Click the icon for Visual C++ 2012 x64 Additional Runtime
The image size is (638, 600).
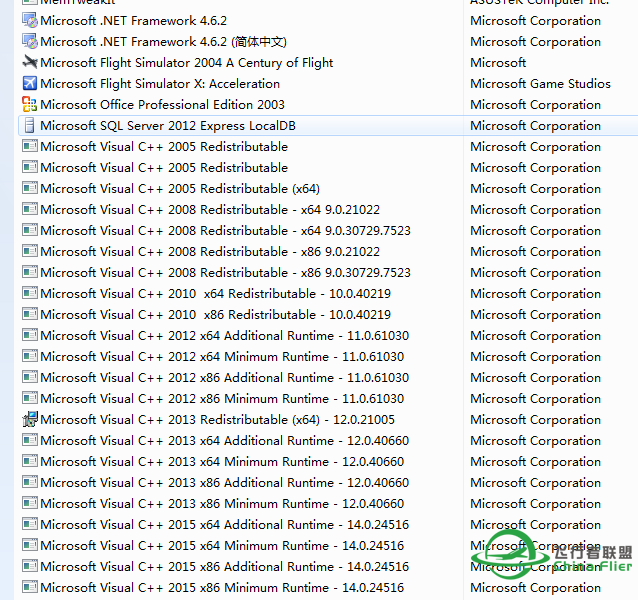30,335
